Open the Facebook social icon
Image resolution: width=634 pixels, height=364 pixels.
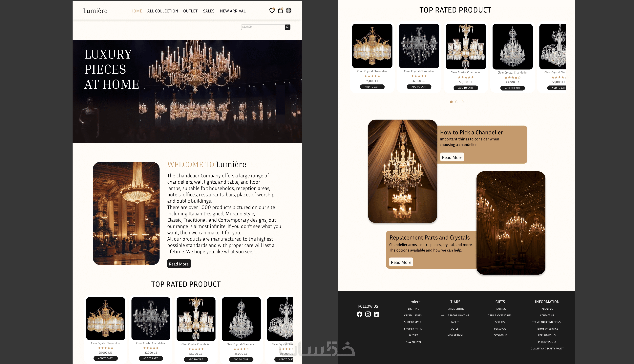359,314
